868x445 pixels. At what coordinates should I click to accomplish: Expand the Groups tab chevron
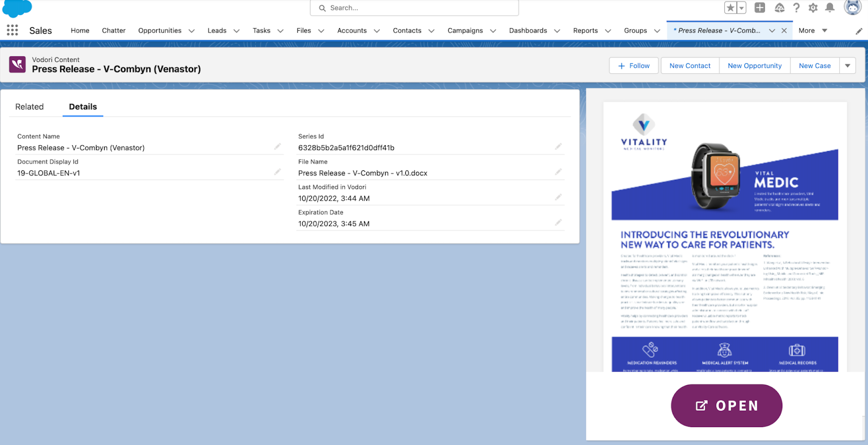click(x=657, y=31)
